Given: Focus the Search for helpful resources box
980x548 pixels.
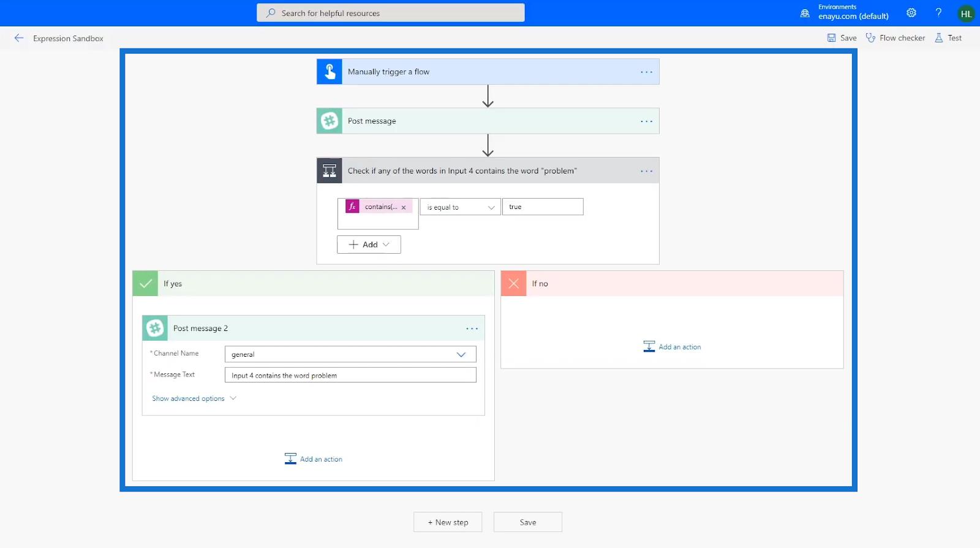Looking at the screenshot, I should pos(391,13).
